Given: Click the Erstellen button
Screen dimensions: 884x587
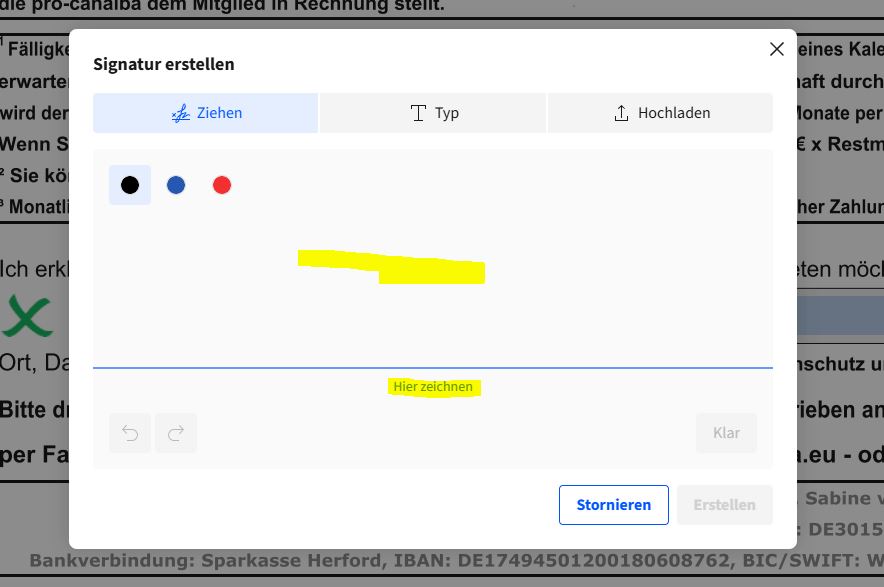Looking at the screenshot, I should [725, 505].
